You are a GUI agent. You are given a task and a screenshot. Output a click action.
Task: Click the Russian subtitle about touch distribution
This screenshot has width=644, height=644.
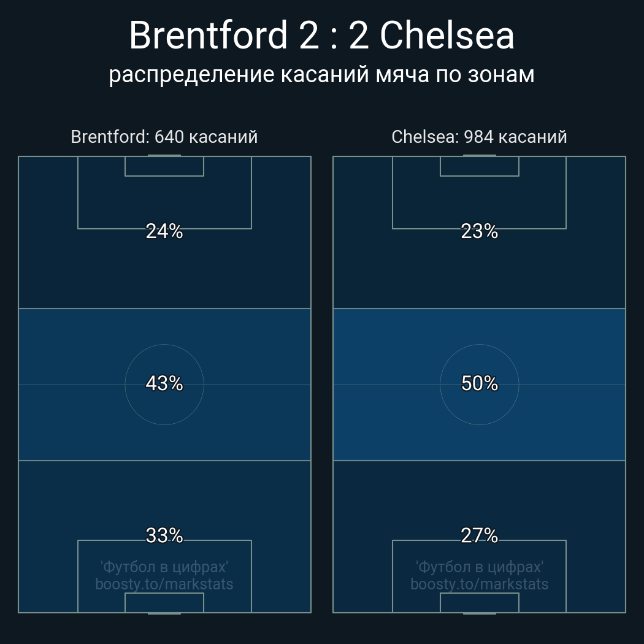pyautogui.click(x=321, y=74)
